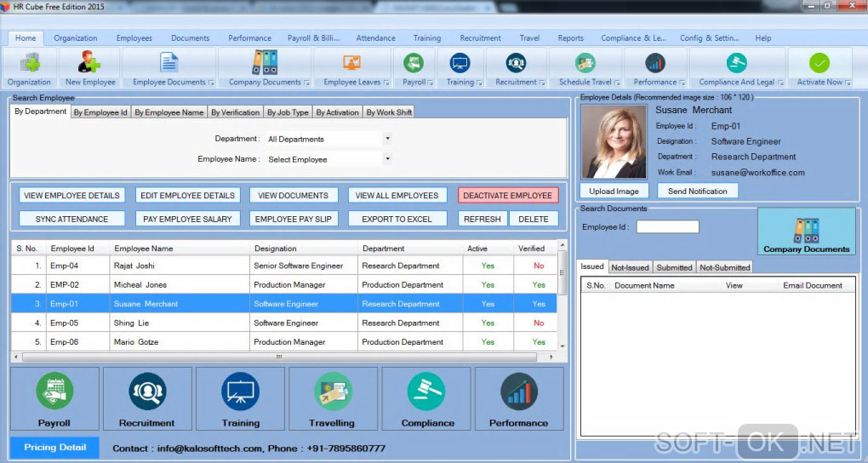
Task: Open the large Payroll tile at bottom
Action: (54, 399)
